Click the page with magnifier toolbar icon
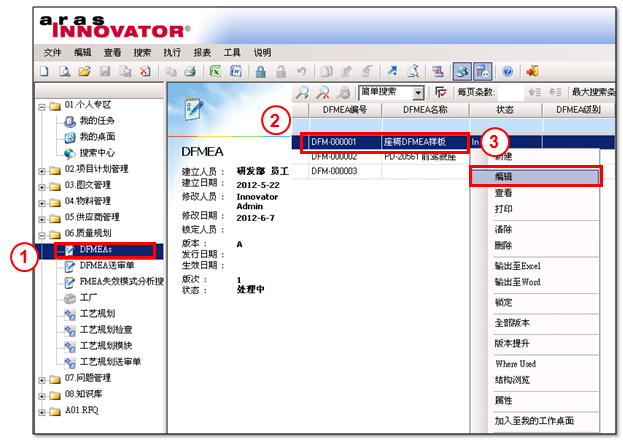623x440 pixels. [413, 72]
